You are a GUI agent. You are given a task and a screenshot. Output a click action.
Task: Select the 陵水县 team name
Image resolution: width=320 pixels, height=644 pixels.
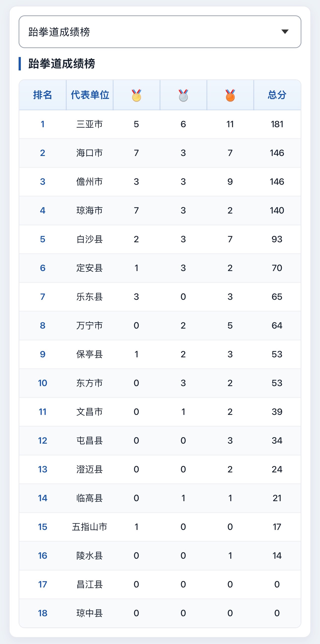coord(90,556)
